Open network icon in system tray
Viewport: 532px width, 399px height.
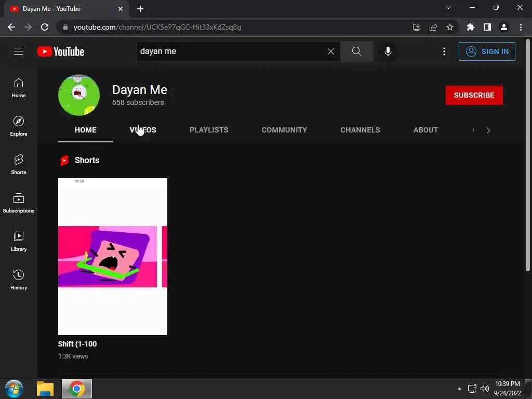[x=472, y=389]
